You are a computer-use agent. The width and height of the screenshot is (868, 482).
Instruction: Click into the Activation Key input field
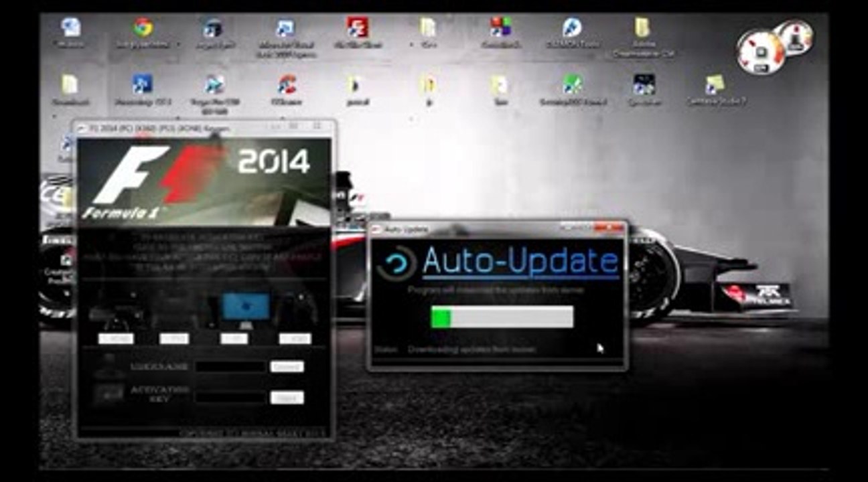click(230, 398)
